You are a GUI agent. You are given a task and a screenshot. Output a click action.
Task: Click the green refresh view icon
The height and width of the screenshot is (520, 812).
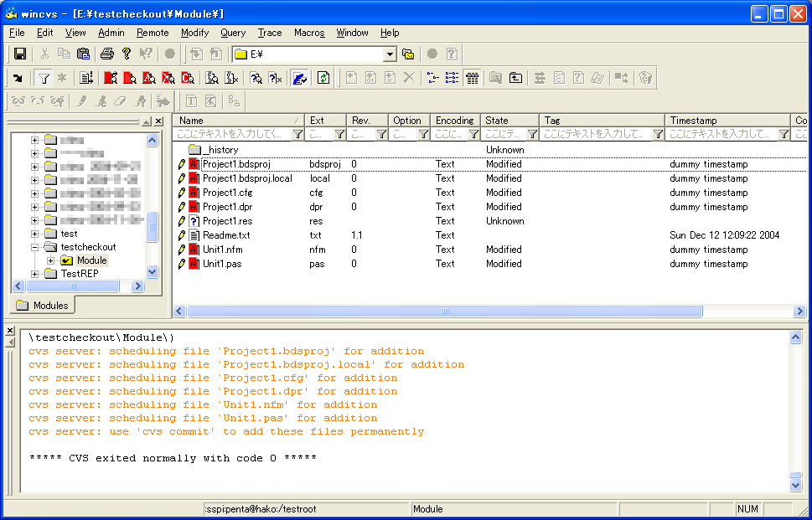[x=323, y=78]
